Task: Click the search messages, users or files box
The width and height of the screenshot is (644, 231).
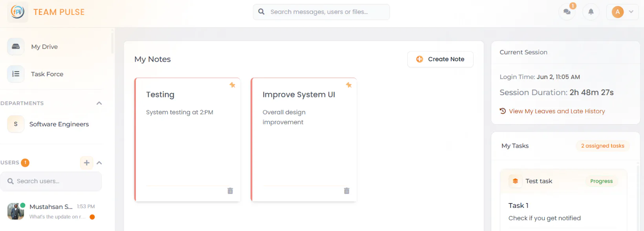Action: pyautogui.click(x=321, y=12)
